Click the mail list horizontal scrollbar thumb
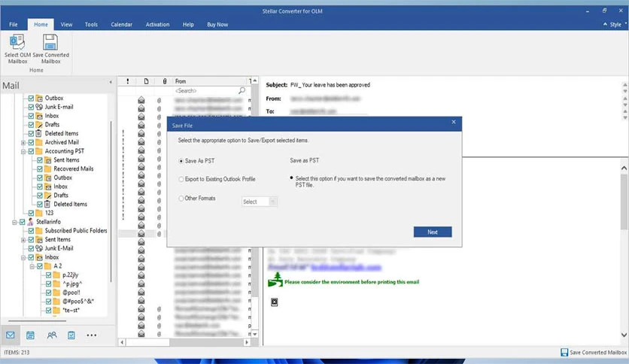This screenshot has width=629, height=364. coord(147,342)
